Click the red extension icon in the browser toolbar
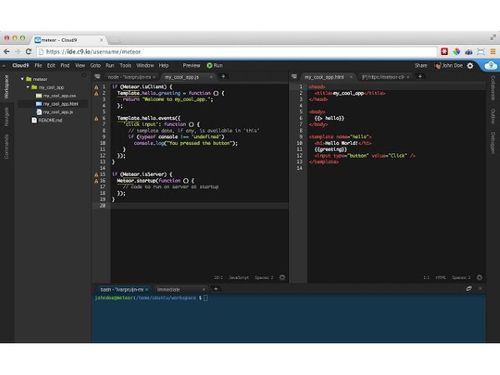500x375 pixels. tap(444, 51)
